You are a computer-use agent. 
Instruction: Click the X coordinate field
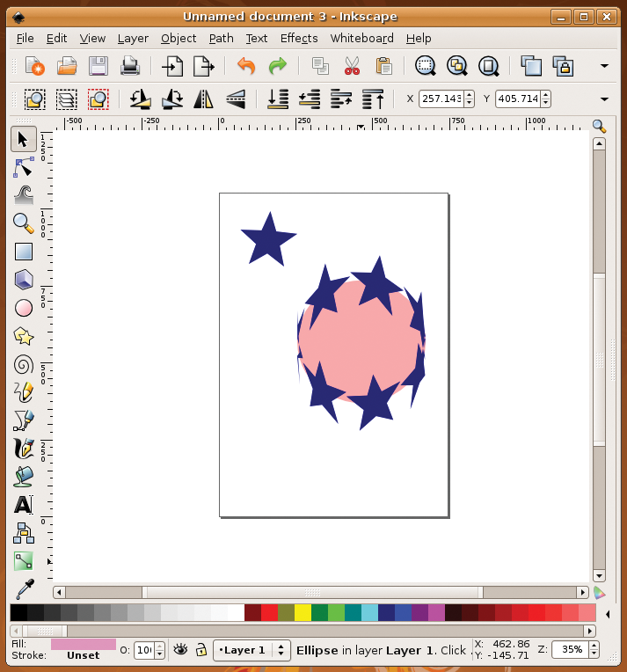(x=441, y=99)
